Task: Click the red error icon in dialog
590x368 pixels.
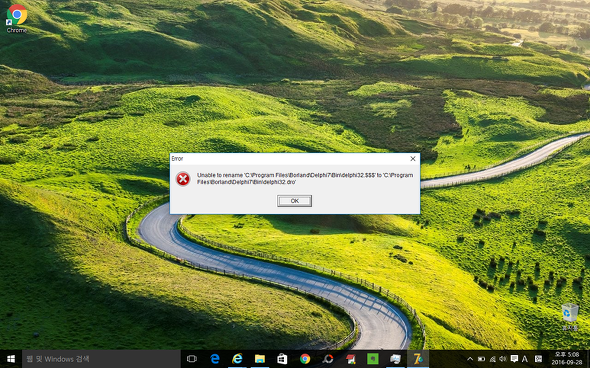Action: tap(183, 179)
